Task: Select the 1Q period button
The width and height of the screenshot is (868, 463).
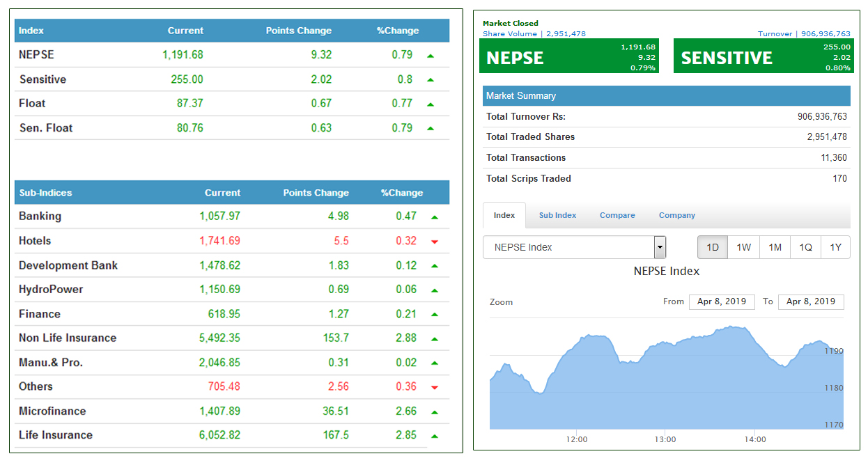Action: (x=805, y=247)
